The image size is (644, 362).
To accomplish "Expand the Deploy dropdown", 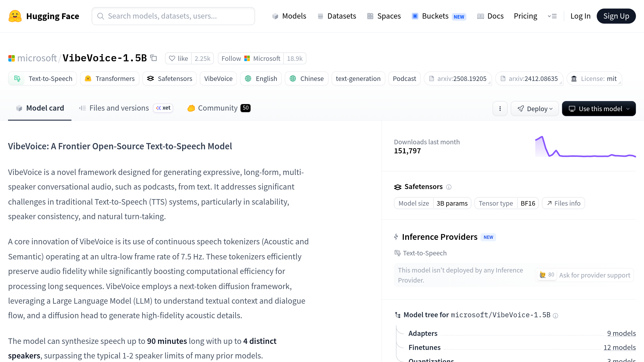I will click(535, 109).
